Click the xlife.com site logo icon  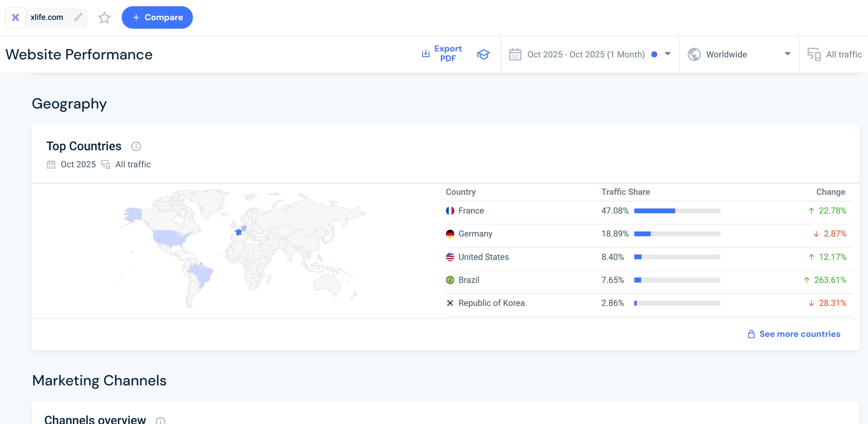tap(16, 17)
